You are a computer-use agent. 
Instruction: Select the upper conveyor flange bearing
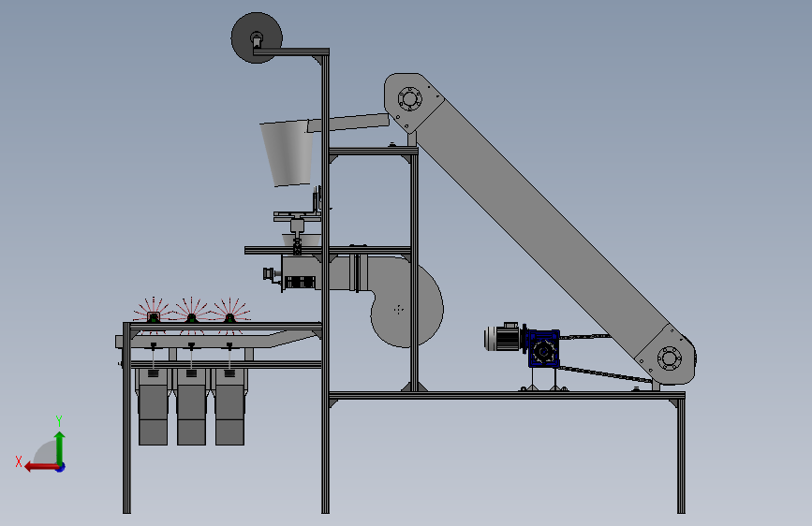click(x=409, y=98)
